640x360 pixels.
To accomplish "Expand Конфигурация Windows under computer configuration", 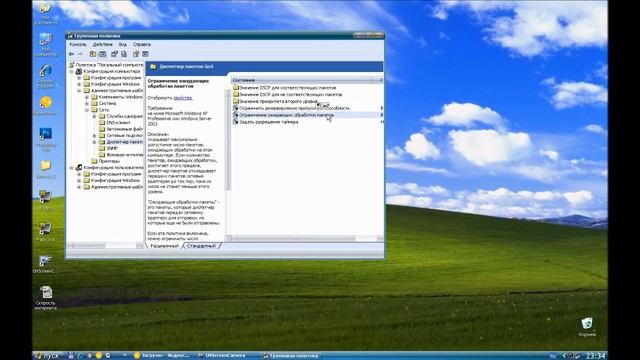I will click(x=79, y=84).
